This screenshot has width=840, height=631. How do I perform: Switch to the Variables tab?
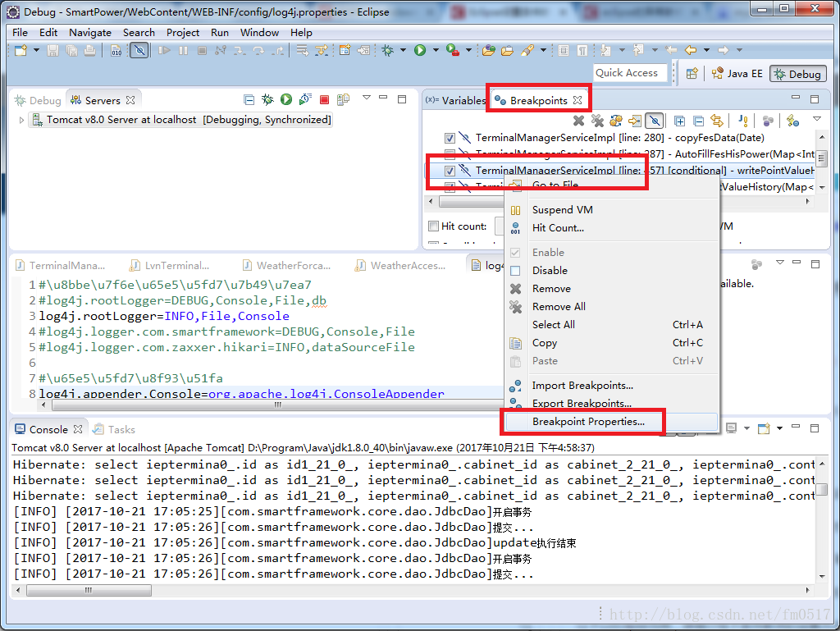(x=455, y=101)
